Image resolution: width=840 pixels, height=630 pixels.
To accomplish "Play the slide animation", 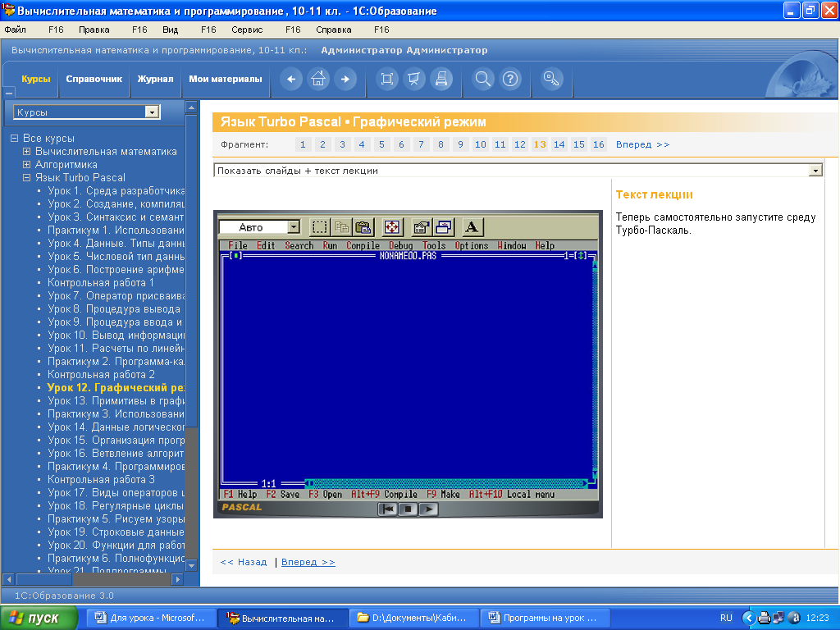I will [x=428, y=509].
